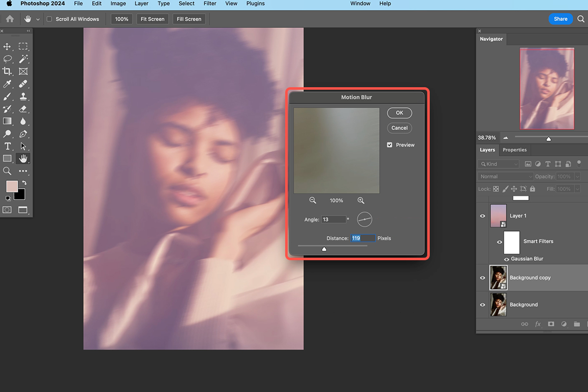Go to the Home screen
Image resolution: width=588 pixels, height=392 pixels.
click(10, 19)
